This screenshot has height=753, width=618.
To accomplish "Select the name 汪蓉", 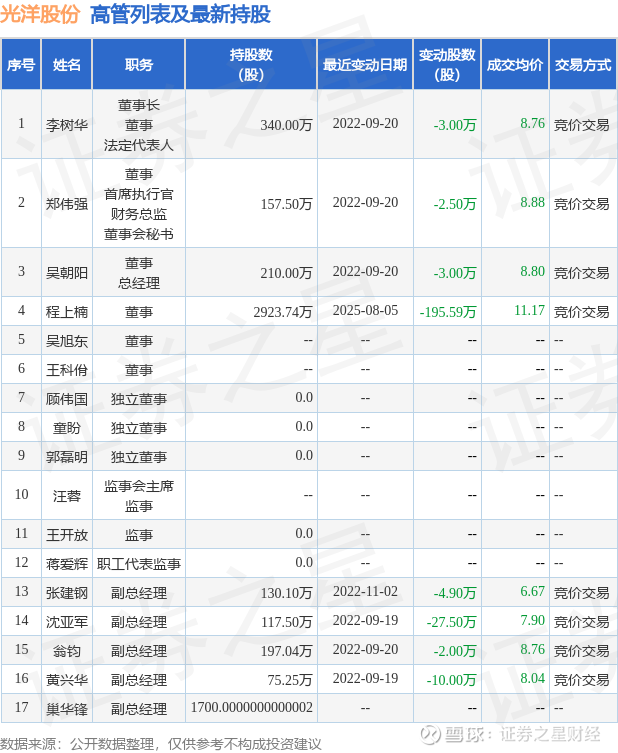I will (x=67, y=496).
